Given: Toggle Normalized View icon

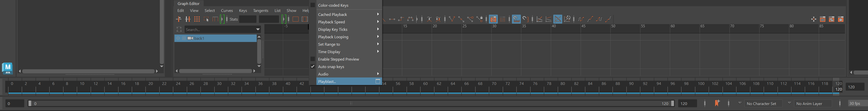Looking at the screenshot, I should (558, 19).
